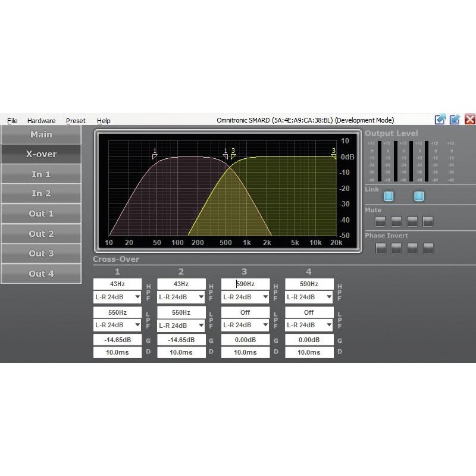Image resolution: width=476 pixels, height=476 pixels.
Task: Open channel 3 LPF slope dropdown
Action: 245,325
